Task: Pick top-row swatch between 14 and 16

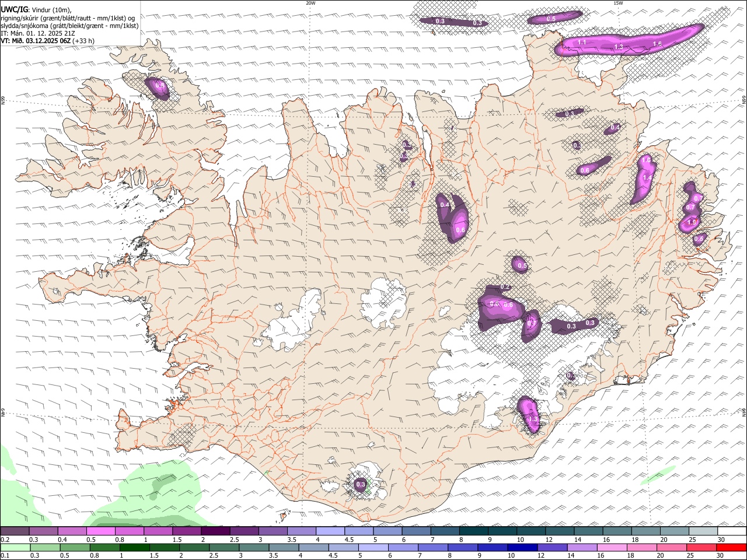Action: pos(589,531)
